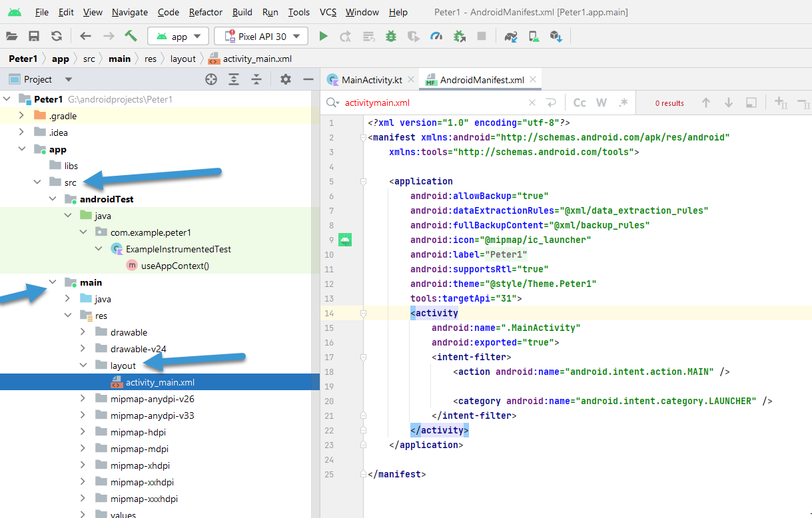Click the Expand All icon in Project panel
Image resolution: width=812 pixels, height=518 pixels.
234,79
